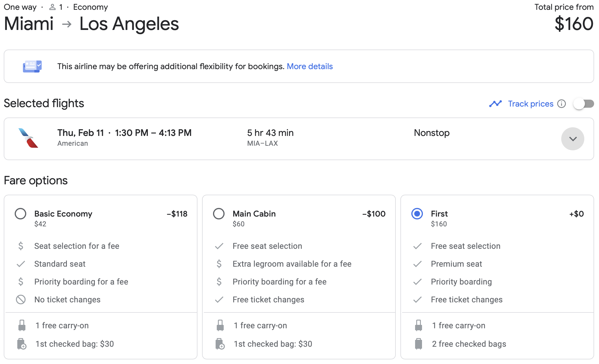Click the dollar icon beside Extra legroom fee
The height and width of the screenshot is (364, 599).
219,264
